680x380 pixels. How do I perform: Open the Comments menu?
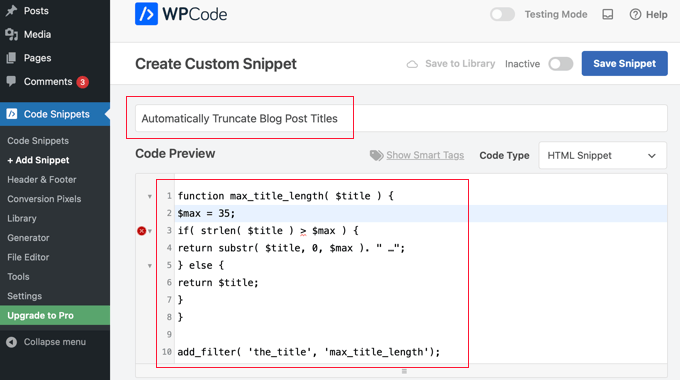(x=48, y=82)
